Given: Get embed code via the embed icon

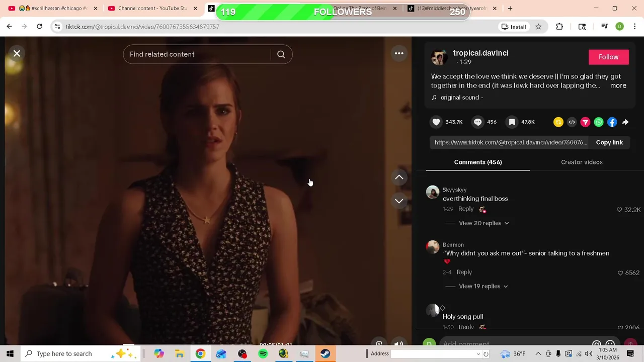Looking at the screenshot, I should point(572,122).
